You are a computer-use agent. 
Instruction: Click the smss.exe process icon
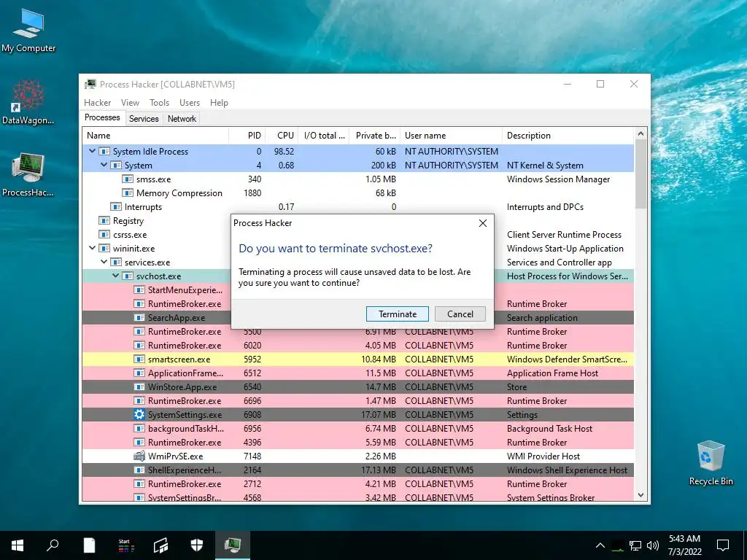[127, 179]
